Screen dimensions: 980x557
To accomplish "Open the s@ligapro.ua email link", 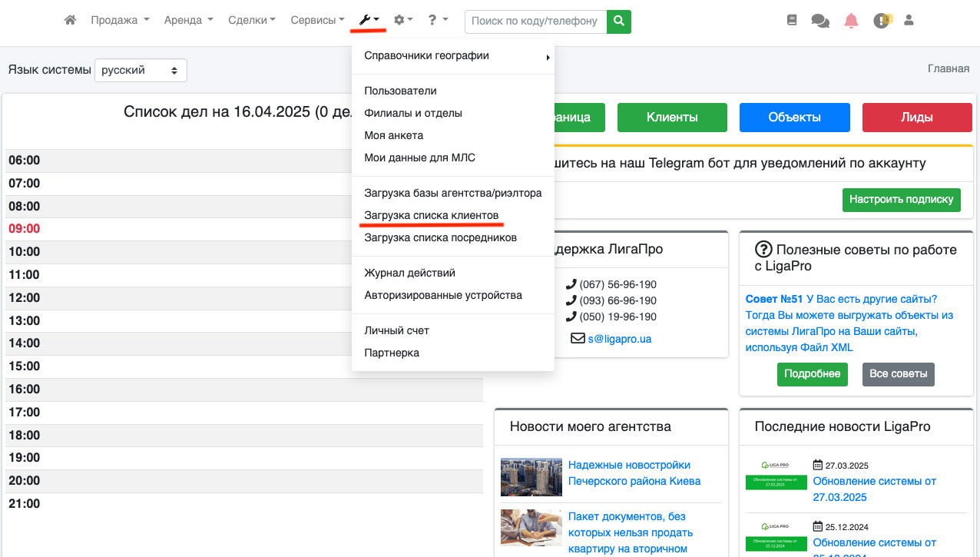I will pos(620,338).
